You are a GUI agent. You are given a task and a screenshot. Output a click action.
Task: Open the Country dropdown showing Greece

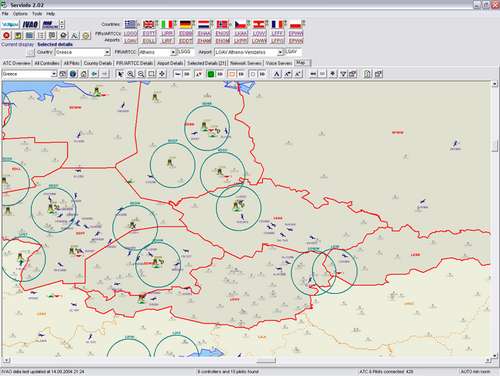tap(83, 52)
